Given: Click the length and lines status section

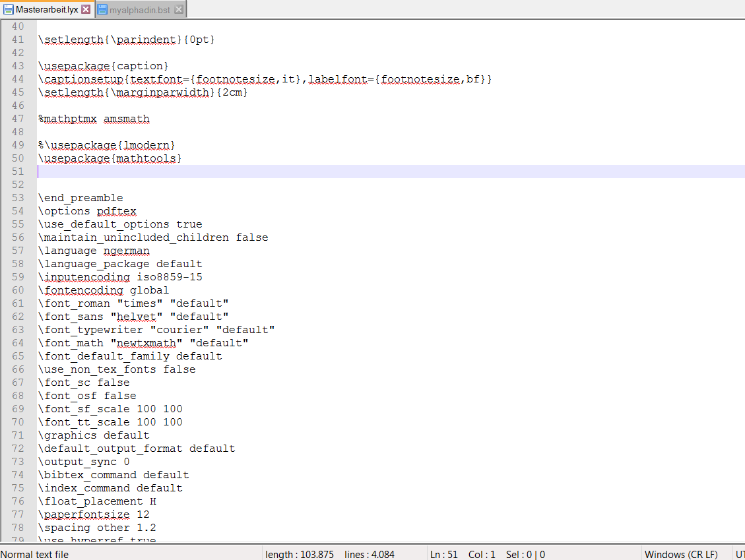Looking at the screenshot, I should click(330, 554).
